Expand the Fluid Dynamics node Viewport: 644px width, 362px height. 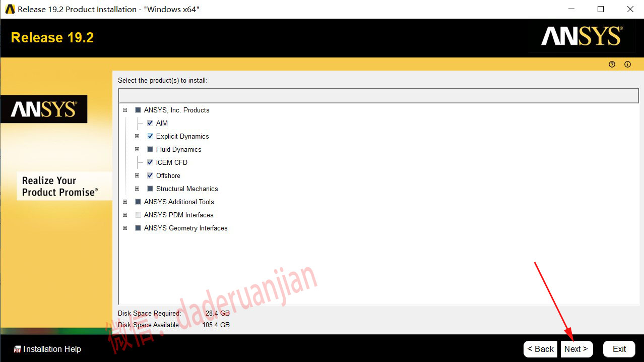coord(137,149)
